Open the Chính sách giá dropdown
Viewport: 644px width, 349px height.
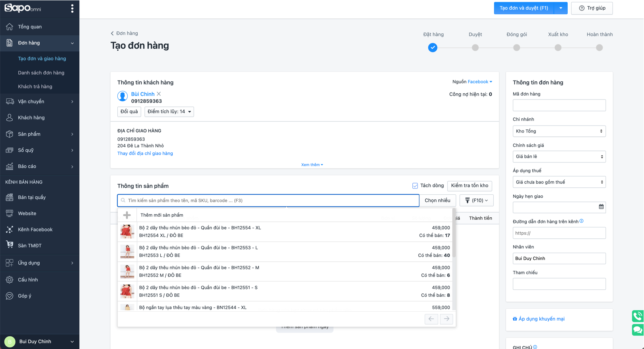pos(559,157)
